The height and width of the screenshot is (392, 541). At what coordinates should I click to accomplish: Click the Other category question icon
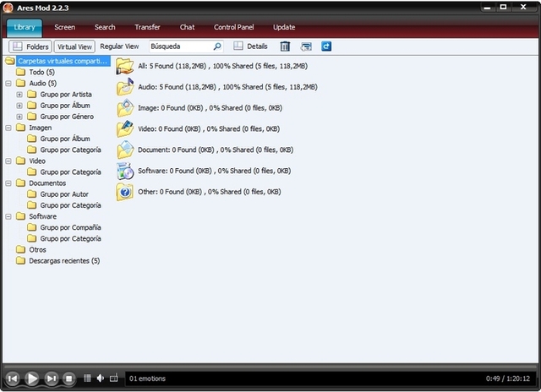coord(124,192)
